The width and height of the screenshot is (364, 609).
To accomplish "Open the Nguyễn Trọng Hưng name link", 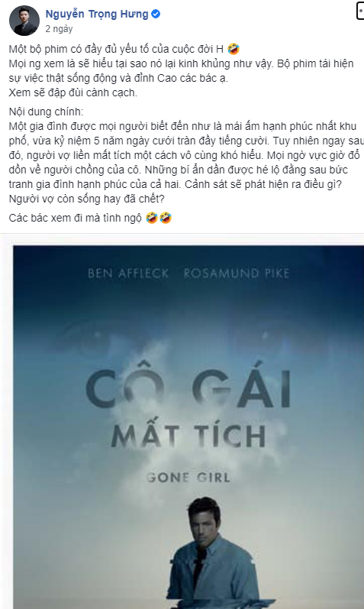I will tap(97, 15).
